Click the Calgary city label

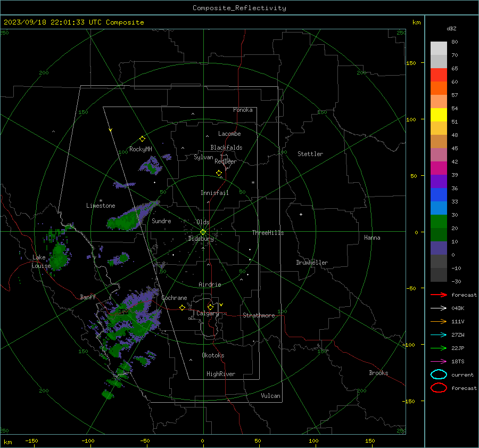208,313
